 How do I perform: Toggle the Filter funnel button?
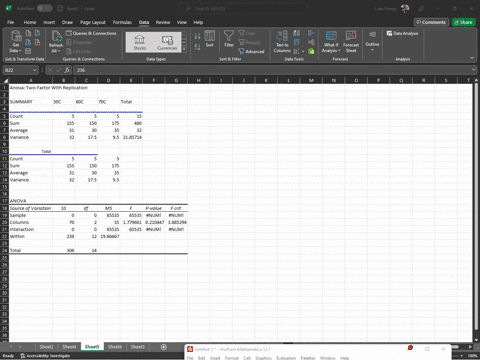pos(229,39)
